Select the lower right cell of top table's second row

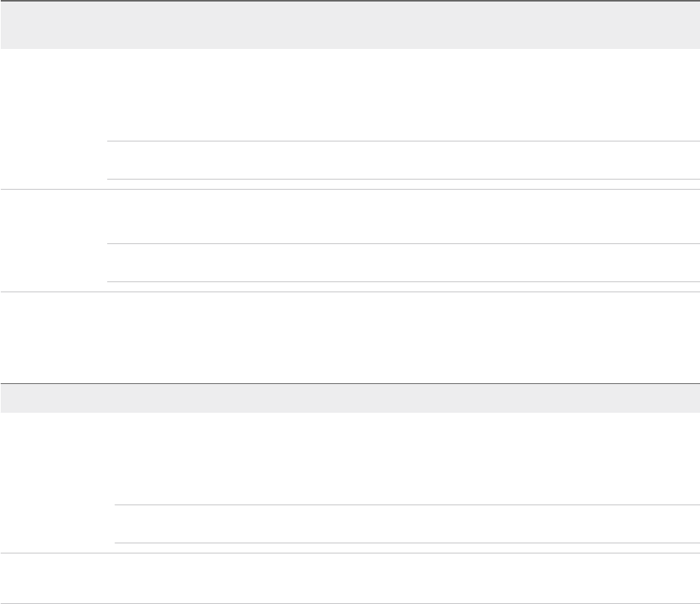pos(402,264)
